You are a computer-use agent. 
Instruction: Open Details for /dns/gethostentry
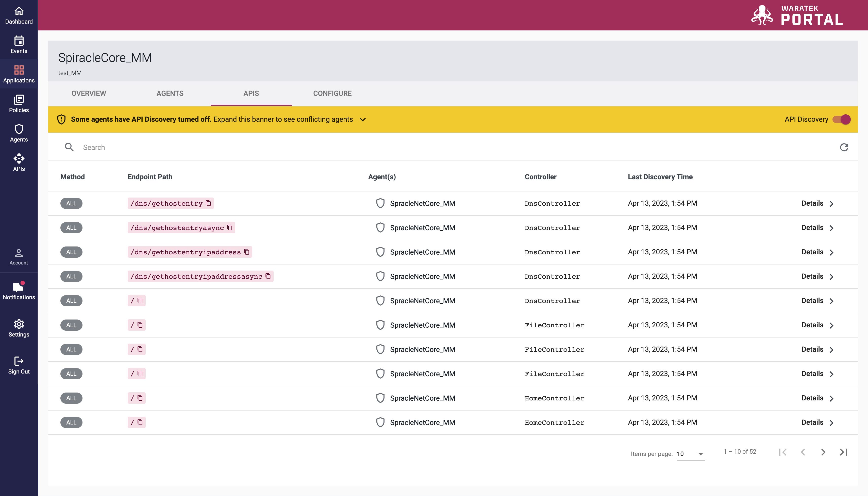point(817,203)
